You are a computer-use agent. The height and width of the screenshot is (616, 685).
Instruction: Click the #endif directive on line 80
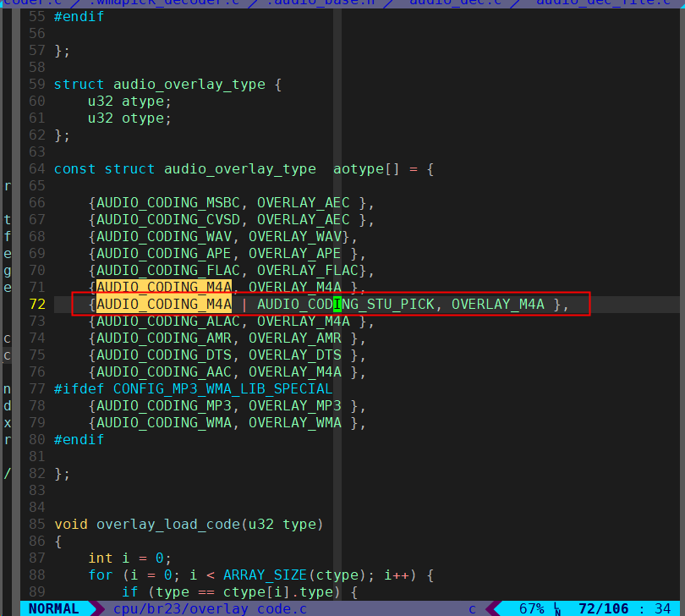click(x=79, y=440)
